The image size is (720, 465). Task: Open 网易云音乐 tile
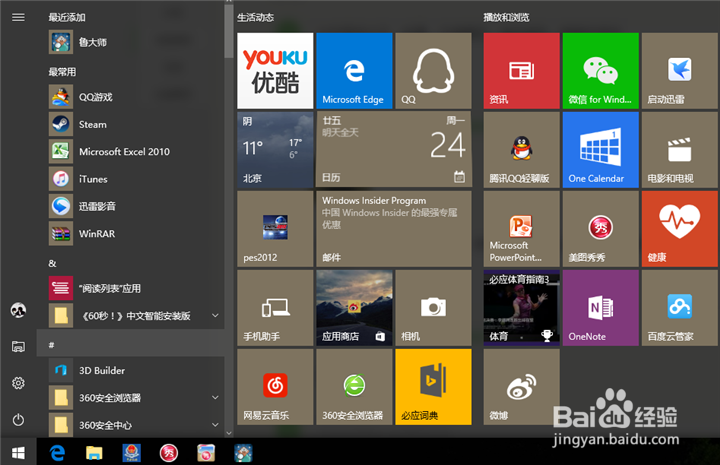pyautogui.click(x=275, y=387)
